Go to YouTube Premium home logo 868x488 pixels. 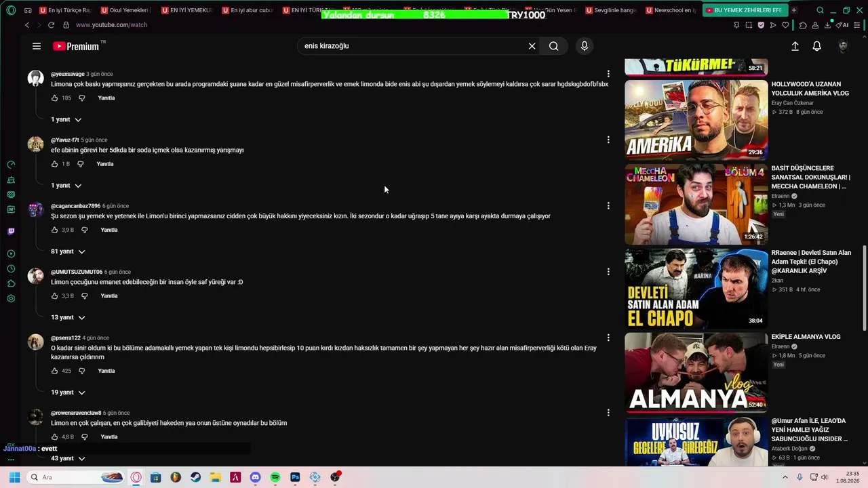click(76, 46)
